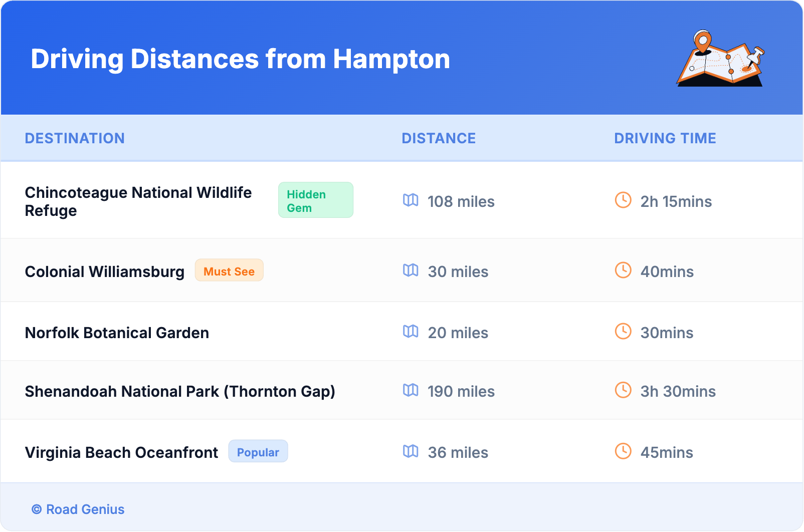Click the Driving Distances from Hampton title
This screenshot has height=532, width=804.
pos(241,59)
